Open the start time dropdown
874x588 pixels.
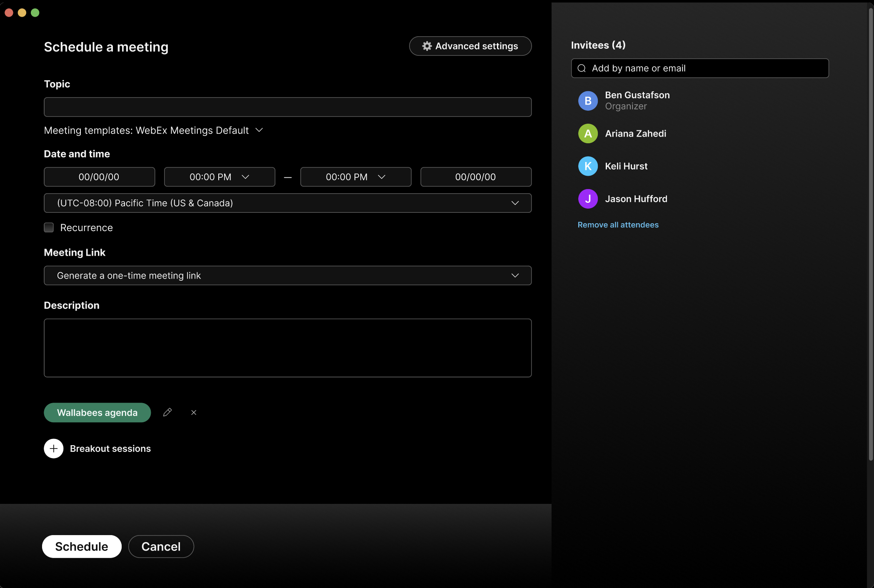(x=246, y=177)
